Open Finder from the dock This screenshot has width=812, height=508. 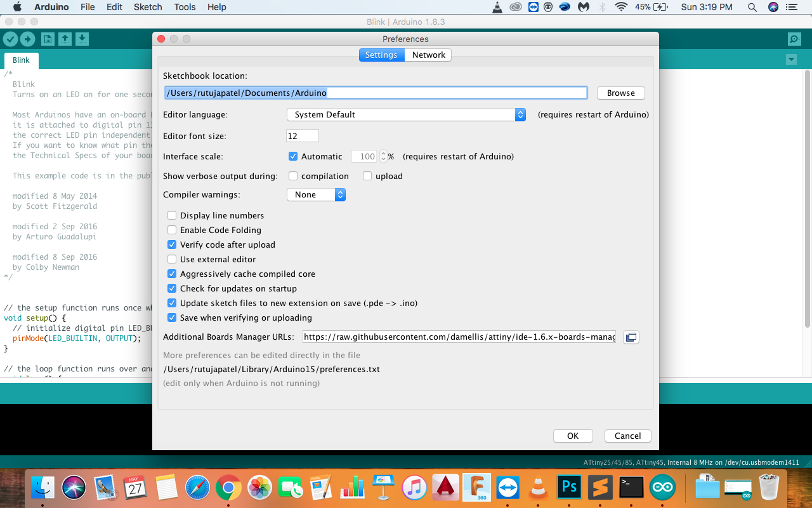(43, 488)
